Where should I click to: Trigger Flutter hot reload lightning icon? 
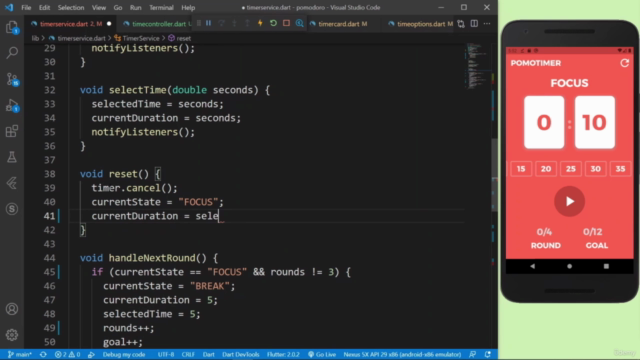(260, 24)
